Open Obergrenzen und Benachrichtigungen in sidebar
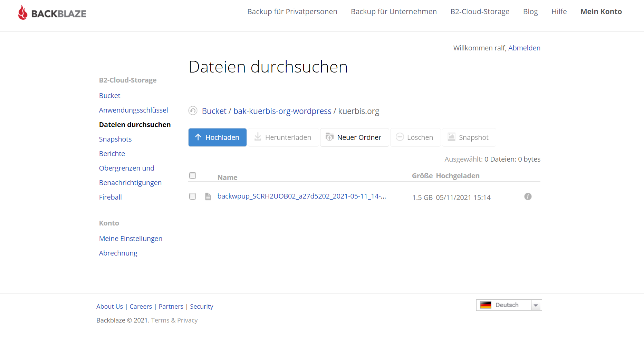The image size is (644, 346). [130, 175]
